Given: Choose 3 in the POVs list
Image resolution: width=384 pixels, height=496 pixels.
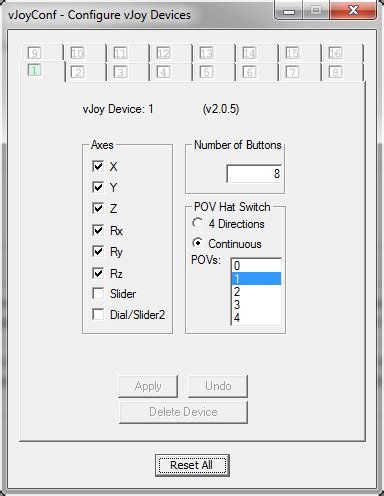Looking at the screenshot, I should pyautogui.click(x=256, y=304).
